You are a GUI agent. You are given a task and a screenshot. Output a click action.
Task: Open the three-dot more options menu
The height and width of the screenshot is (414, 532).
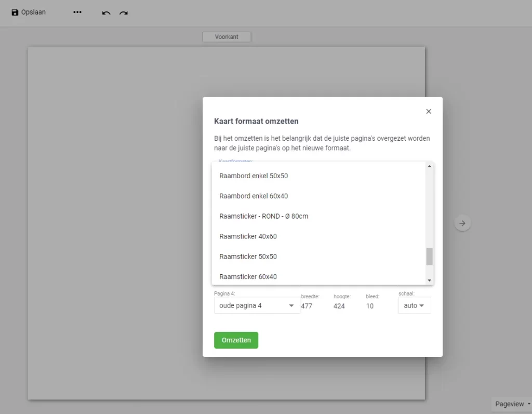[x=77, y=12]
